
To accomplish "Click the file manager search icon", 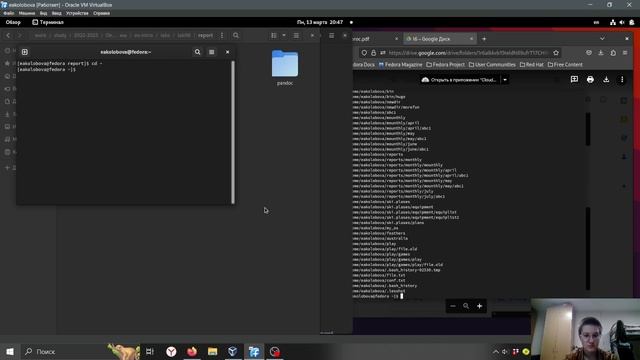I will point(236,36).
